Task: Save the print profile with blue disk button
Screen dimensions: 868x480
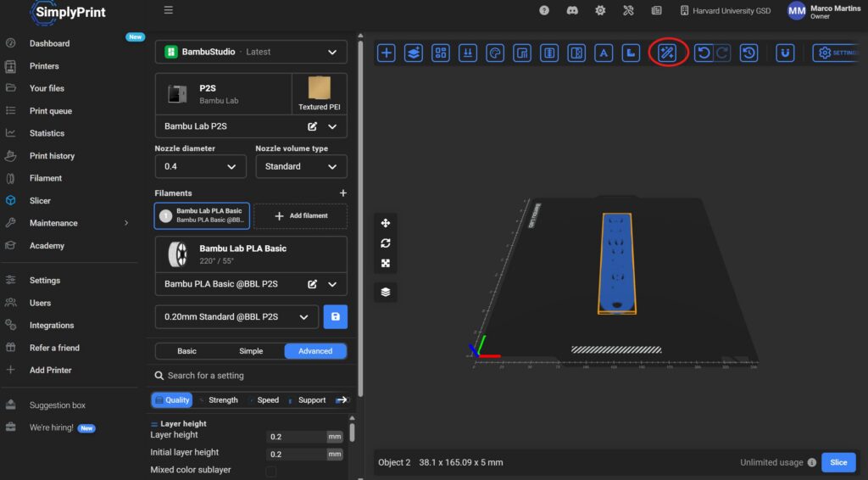Action: coord(336,316)
